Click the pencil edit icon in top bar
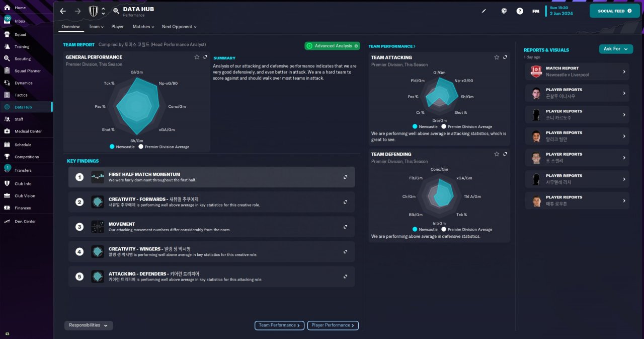 click(484, 11)
